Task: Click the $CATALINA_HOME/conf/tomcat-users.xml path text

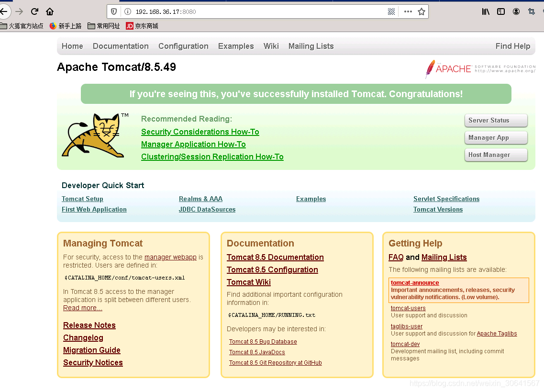Action: pyautogui.click(x=124, y=278)
